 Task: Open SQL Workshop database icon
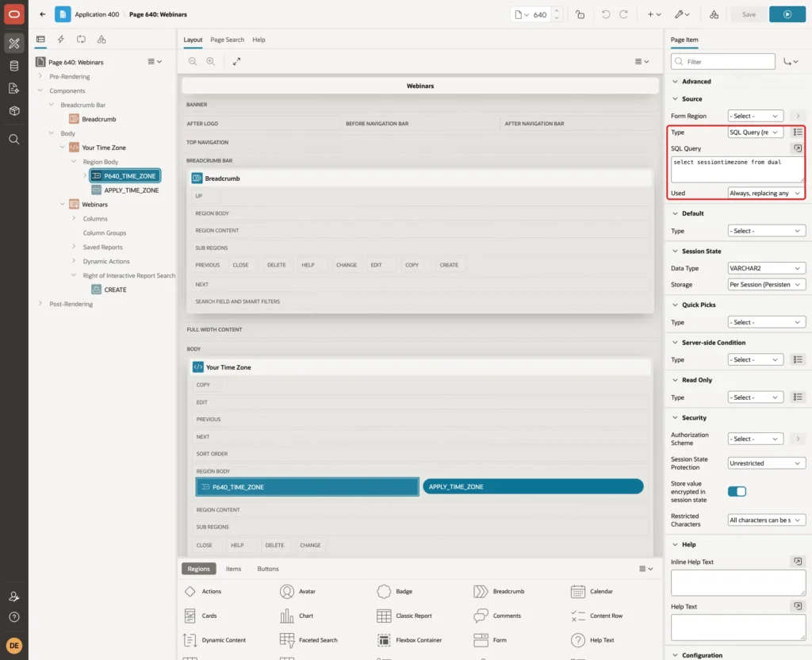tap(14, 66)
